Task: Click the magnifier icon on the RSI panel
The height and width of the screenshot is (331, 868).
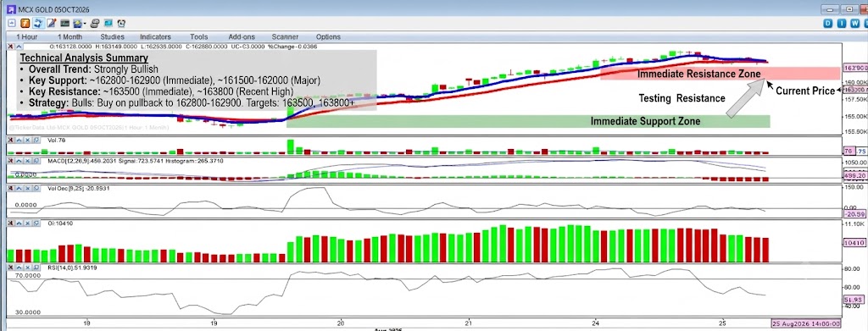Action: pyautogui.click(x=36, y=267)
